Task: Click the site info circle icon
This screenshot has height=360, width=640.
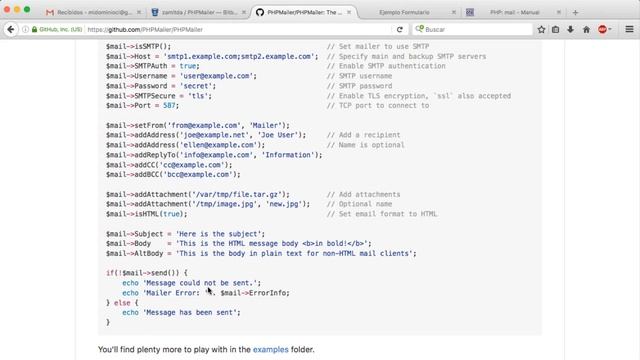Action: click(25, 29)
